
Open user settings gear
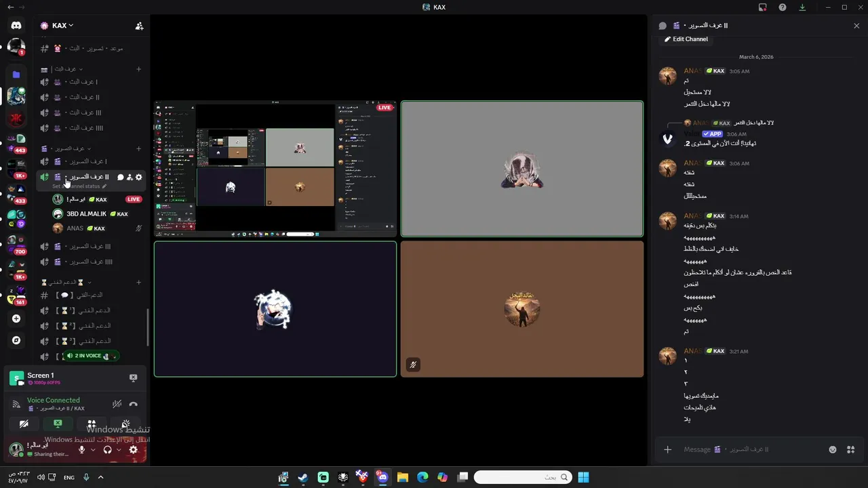tap(133, 449)
